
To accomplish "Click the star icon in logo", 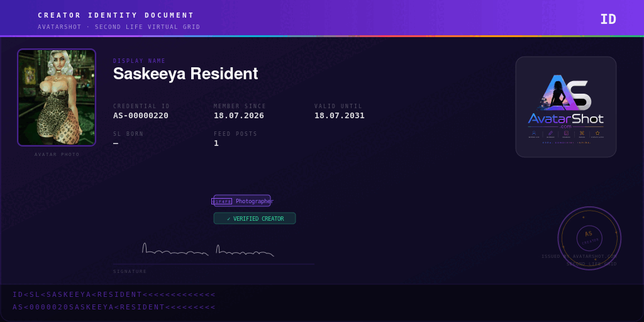I will 597,133.
